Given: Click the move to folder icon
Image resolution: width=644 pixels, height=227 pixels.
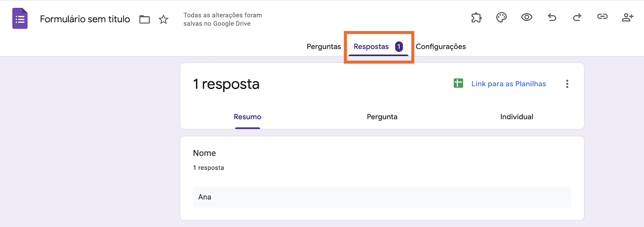Looking at the screenshot, I should [x=144, y=20].
